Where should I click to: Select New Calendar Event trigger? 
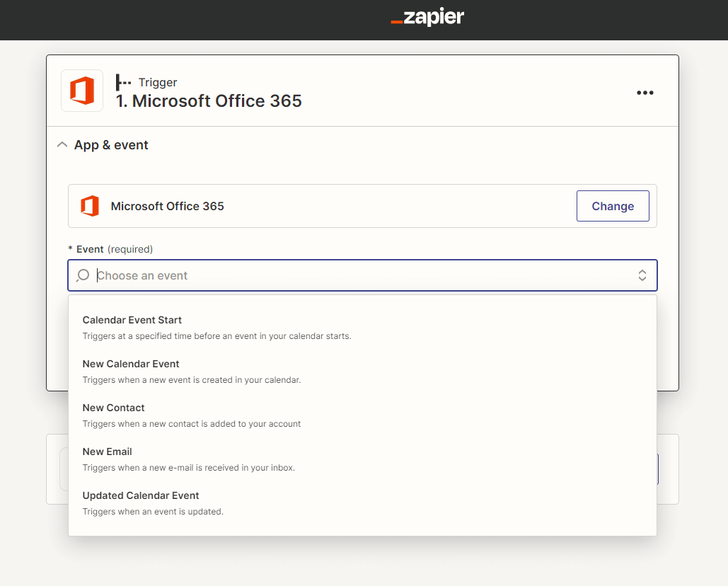pos(362,372)
